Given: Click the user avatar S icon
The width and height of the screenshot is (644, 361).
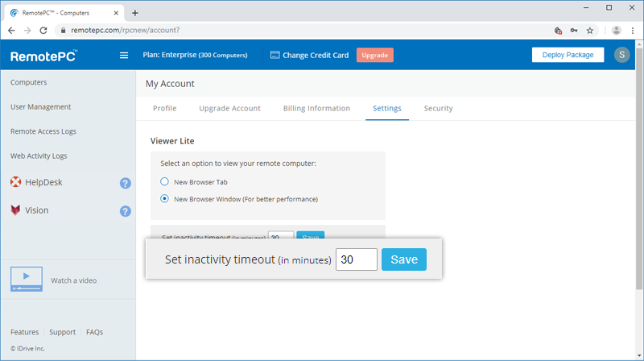Looking at the screenshot, I should coord(621,55).
